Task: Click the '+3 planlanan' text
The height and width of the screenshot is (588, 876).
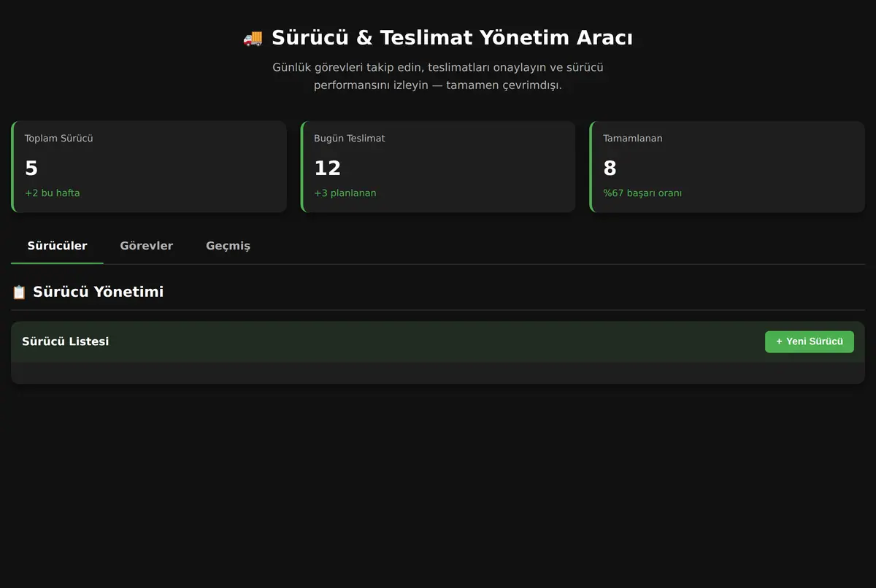Action: point(345,193)
